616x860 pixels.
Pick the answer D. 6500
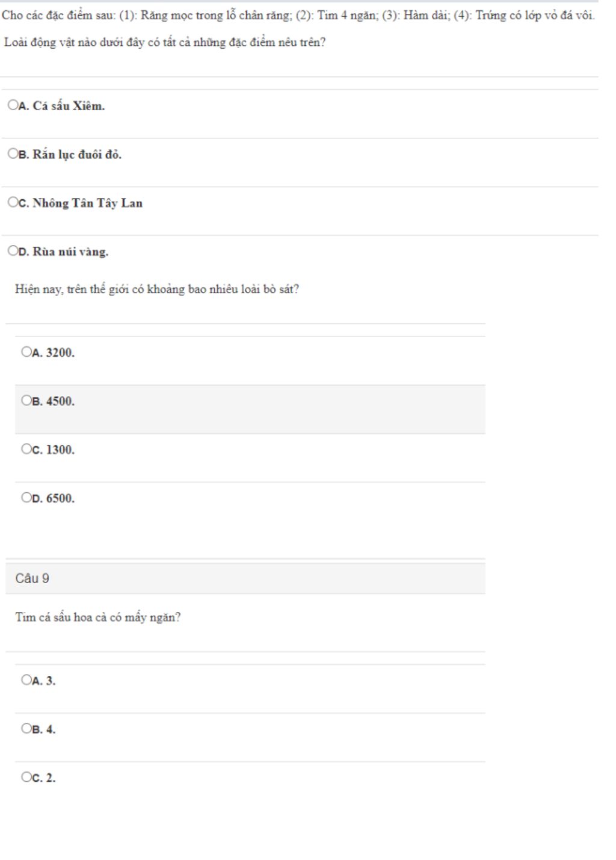(26, 498)
